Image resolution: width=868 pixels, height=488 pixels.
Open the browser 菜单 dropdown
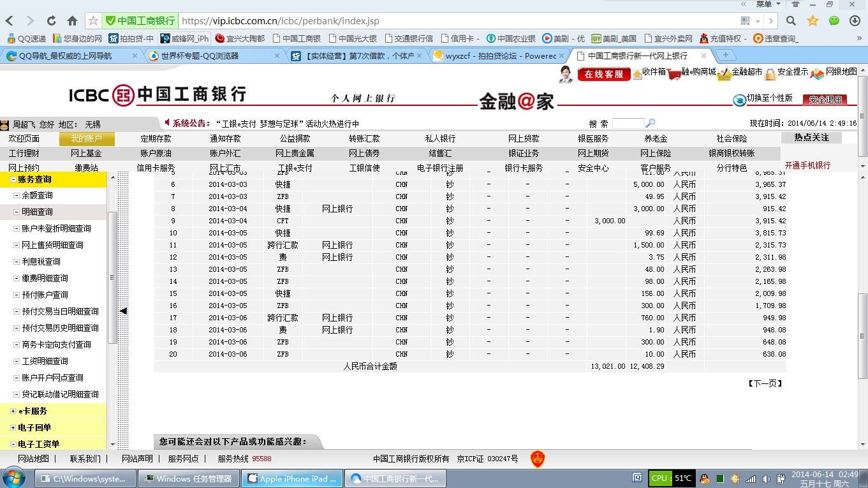click(x=767, y=4)
